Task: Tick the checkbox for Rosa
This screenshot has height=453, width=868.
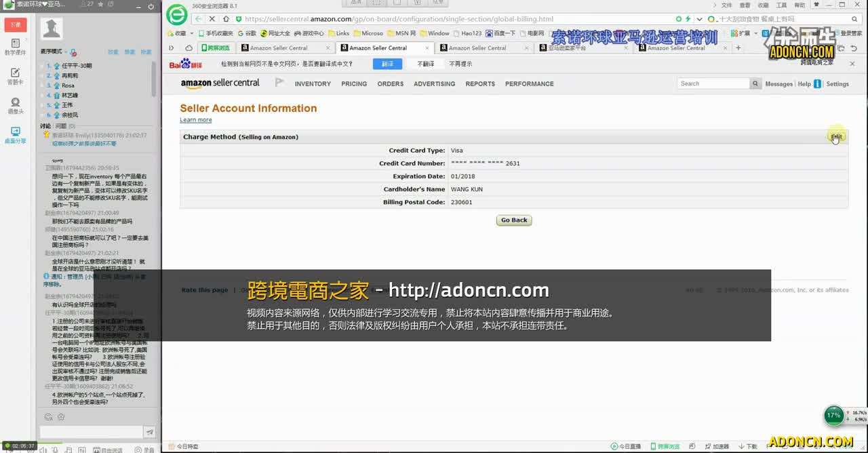Action: [x=43, y=86]
